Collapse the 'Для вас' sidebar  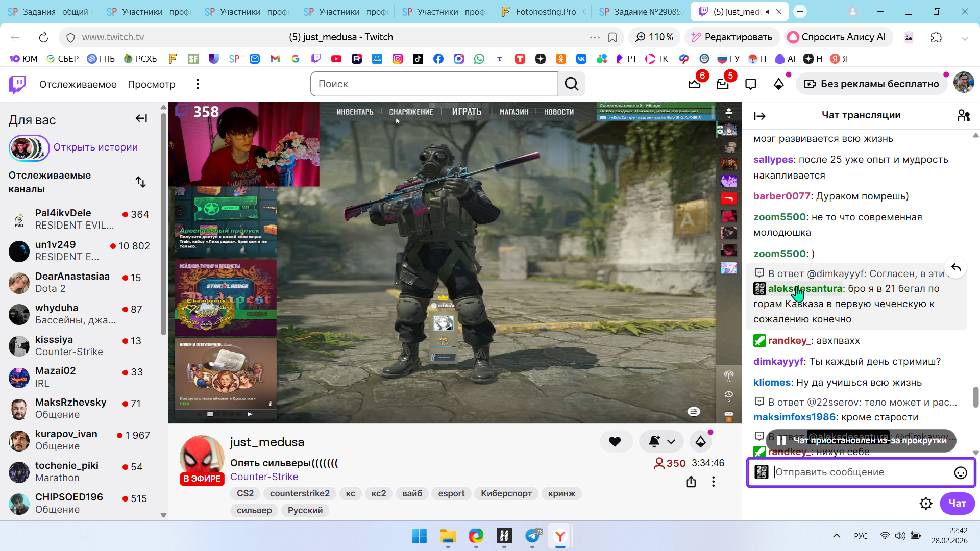point(141,118)
